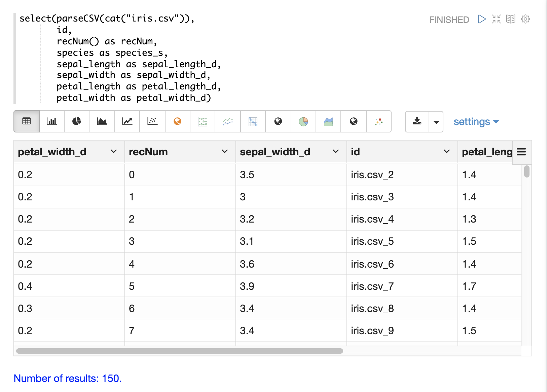Run the paragraph with the play icon
Screen dimensions: 547x392
pos(482,19)
